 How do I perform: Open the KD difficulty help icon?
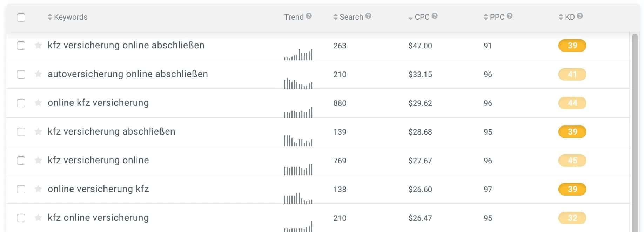pyautogui.click(x=579, y=15)
